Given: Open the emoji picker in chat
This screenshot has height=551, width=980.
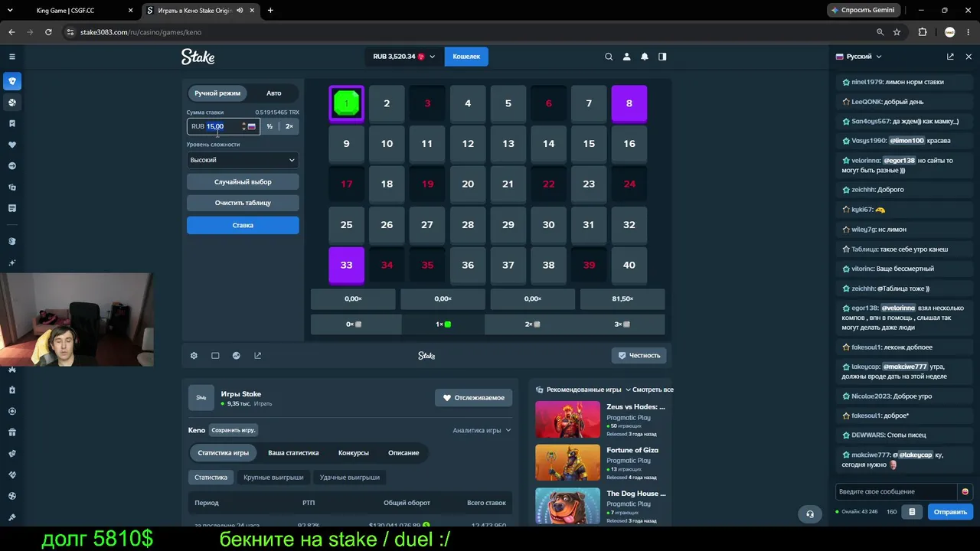Looking at the screenshot, I should click(x=965, y=491).
